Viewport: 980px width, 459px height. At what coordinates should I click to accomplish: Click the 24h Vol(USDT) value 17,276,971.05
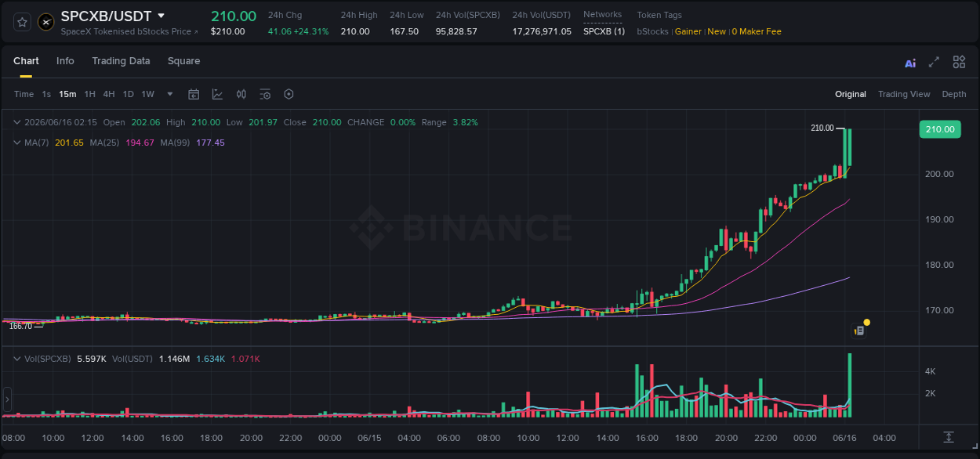pos(542,31)
